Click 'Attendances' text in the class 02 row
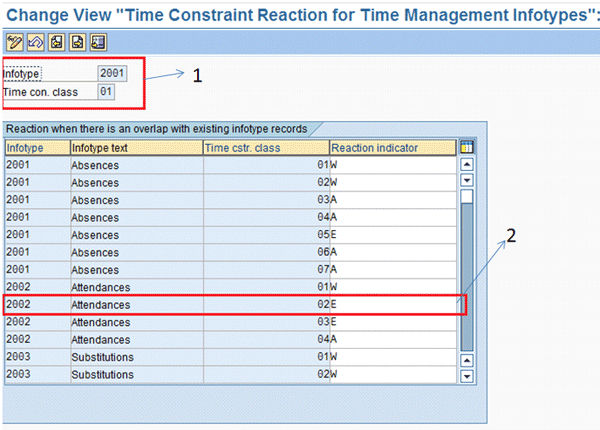The width and height of the screenshot is (600, 430). 101,305
